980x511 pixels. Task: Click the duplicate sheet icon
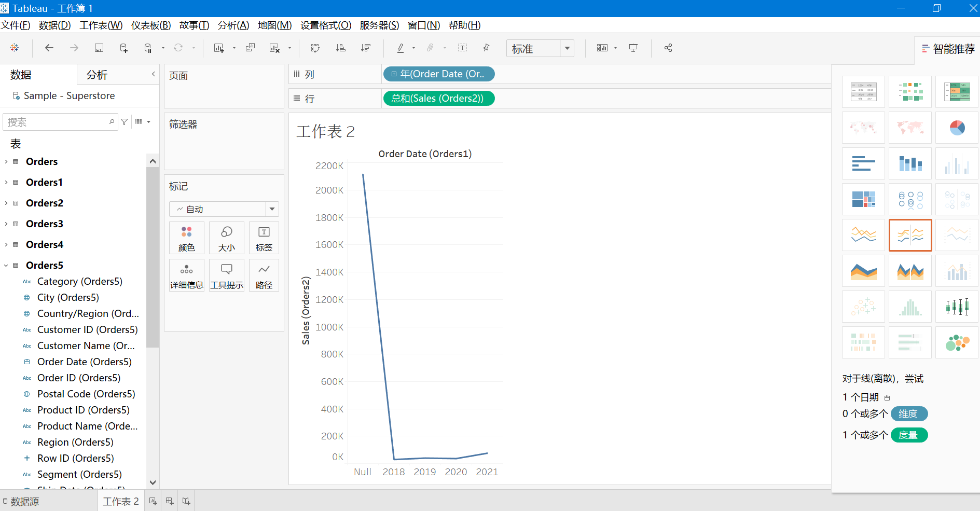tap(251, 48)
